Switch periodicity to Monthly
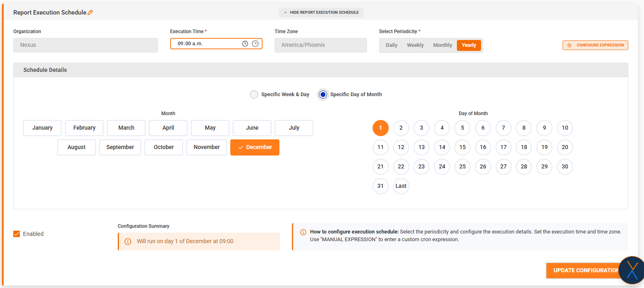Image resolution: width=644 pixels, height=288 pixels. coord(442,45)
